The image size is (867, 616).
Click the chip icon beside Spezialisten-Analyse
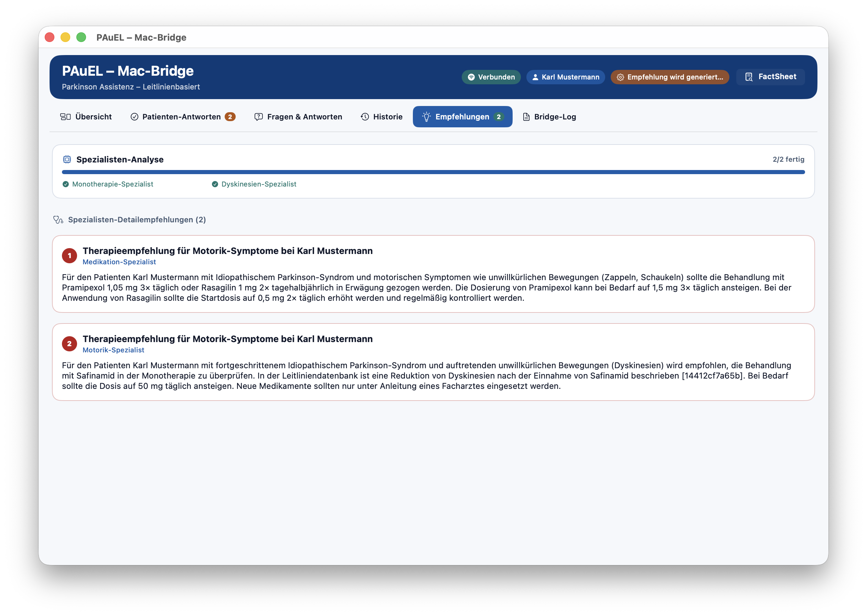67,159
